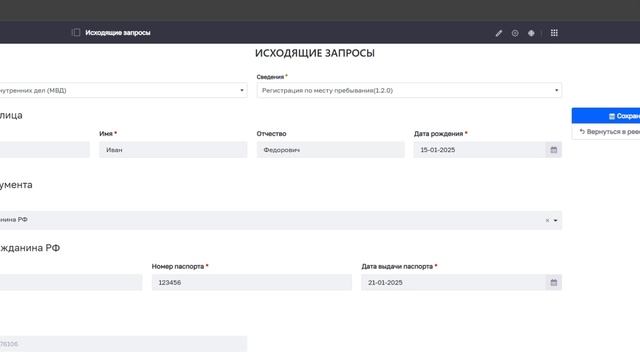
Task: Click the Отчество field label
Action: pyautogui.click(x=271, y=133)
